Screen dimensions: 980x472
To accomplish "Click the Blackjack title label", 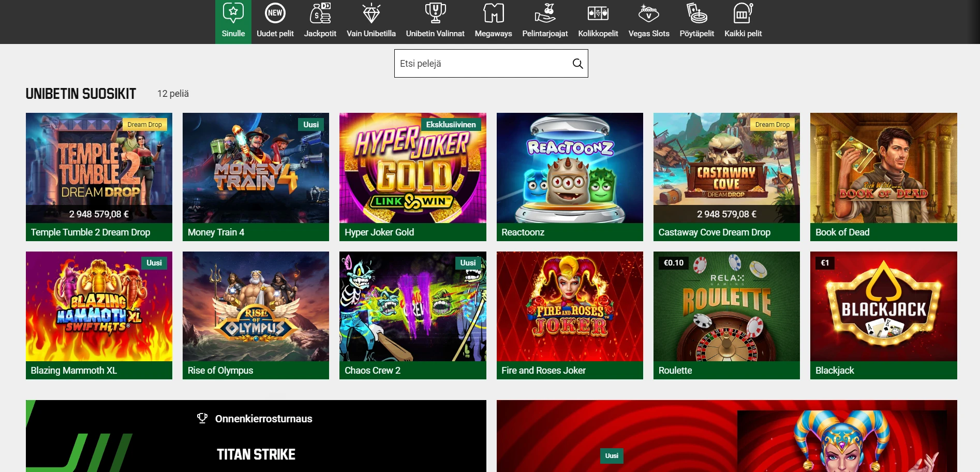I will click(835, 371).
